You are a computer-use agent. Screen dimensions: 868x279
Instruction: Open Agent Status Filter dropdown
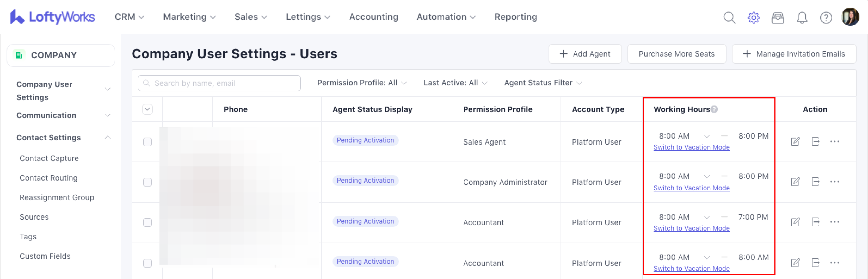click(x=543, y=83)
